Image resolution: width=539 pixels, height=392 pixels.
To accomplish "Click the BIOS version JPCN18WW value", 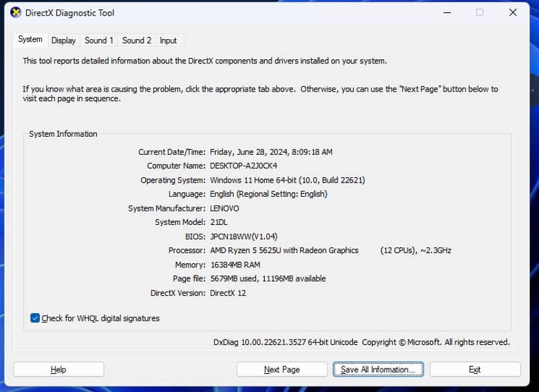I will 243,236.
